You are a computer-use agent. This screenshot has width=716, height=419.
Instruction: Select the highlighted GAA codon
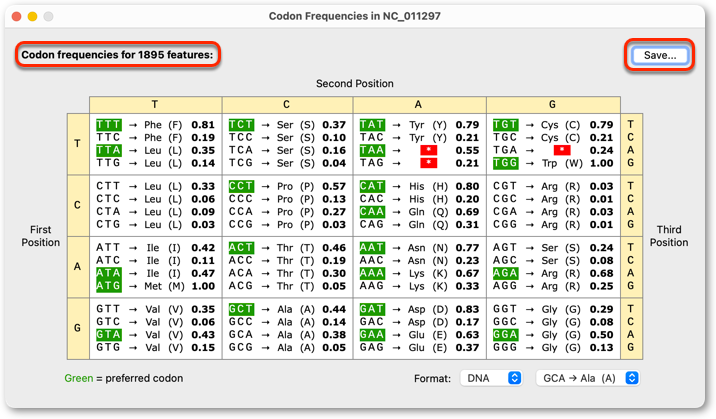(372, 335)
